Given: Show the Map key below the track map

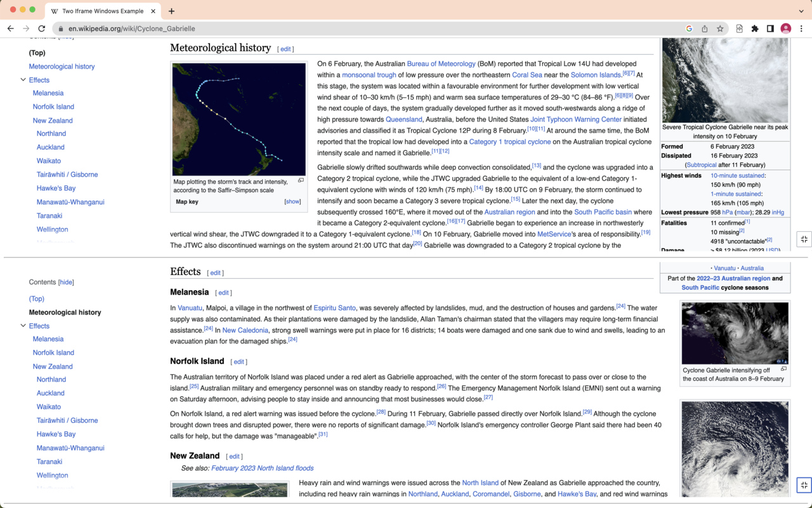Looking at the screenshot, I should coord(292,202).
